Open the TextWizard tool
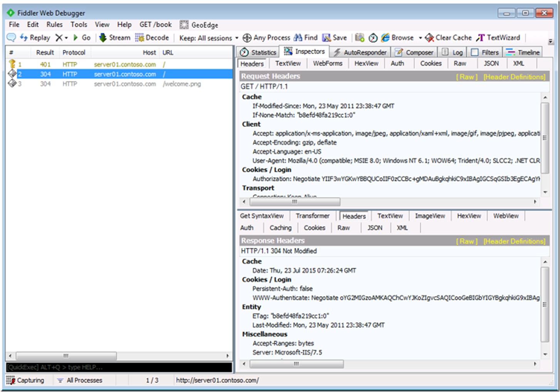Viewport: 560px width, 392px height. coord(498,38)
